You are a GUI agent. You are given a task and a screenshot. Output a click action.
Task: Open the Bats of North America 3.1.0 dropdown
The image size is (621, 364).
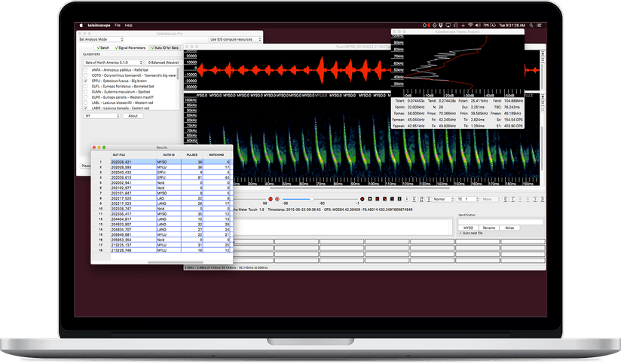tap(113, 63)
